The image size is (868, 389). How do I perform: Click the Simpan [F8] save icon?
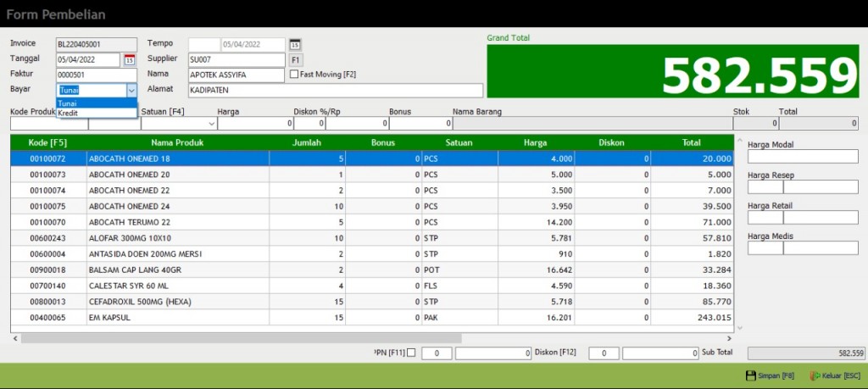tap(750, 375)
